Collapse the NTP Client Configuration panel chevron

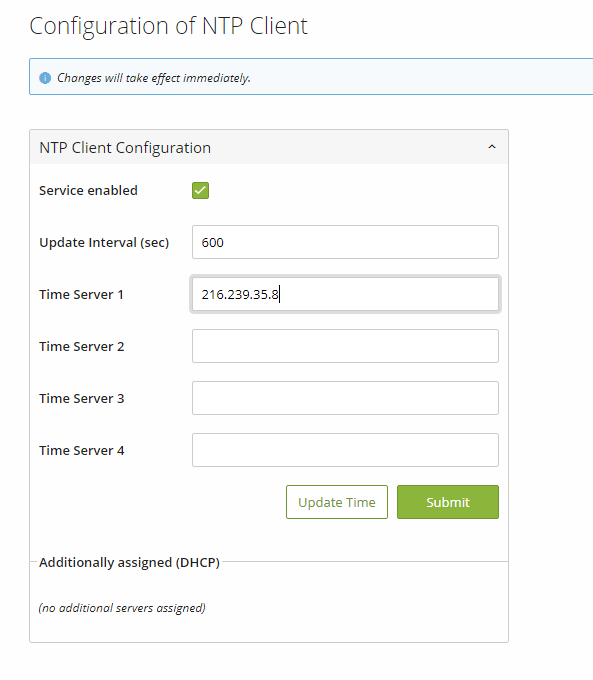pyautogui.click(x=492, y=147)
